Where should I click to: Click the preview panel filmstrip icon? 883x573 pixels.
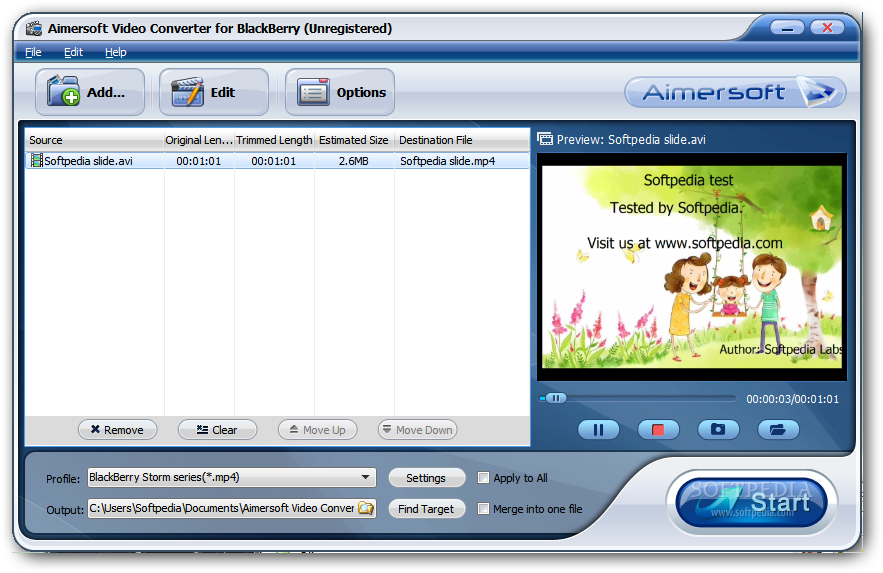[545, 139]
